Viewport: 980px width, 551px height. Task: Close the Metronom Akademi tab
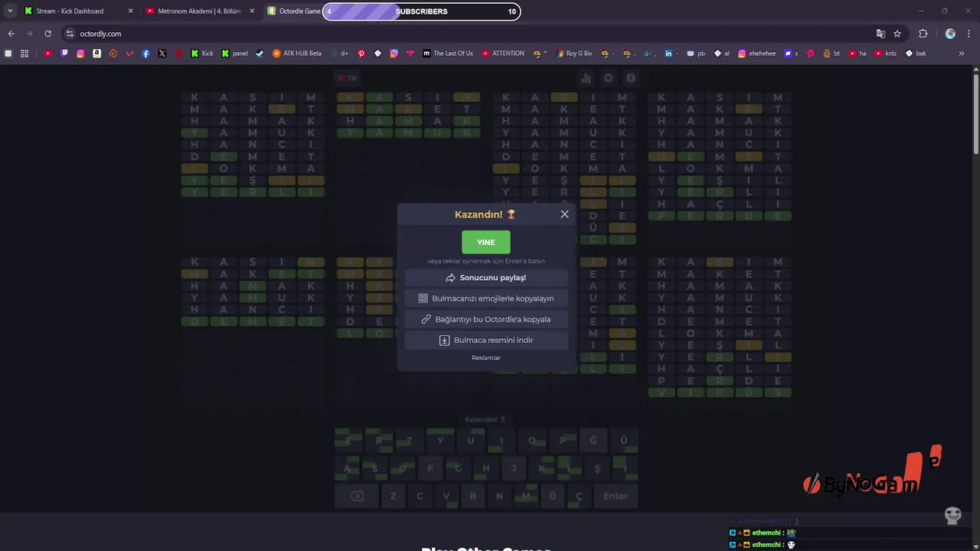[252, 11]
